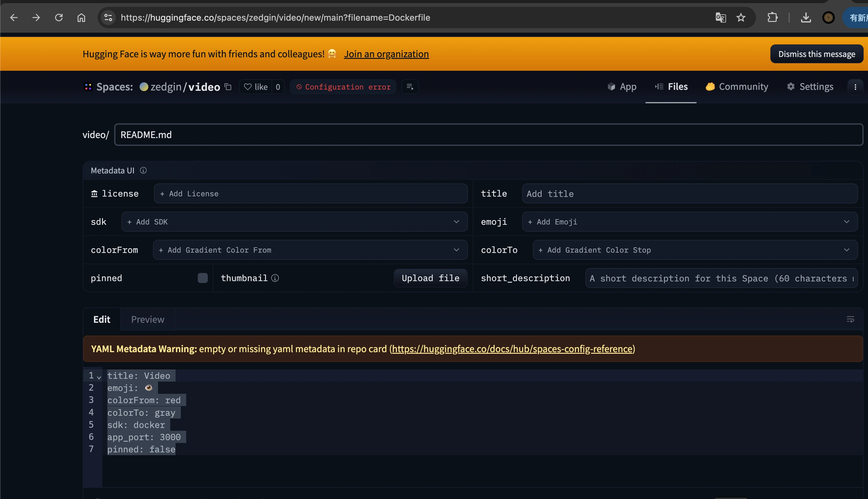Like the zedgin/video Space
The width and height of the screenshot is (868, 499).
tap(256, 87)
